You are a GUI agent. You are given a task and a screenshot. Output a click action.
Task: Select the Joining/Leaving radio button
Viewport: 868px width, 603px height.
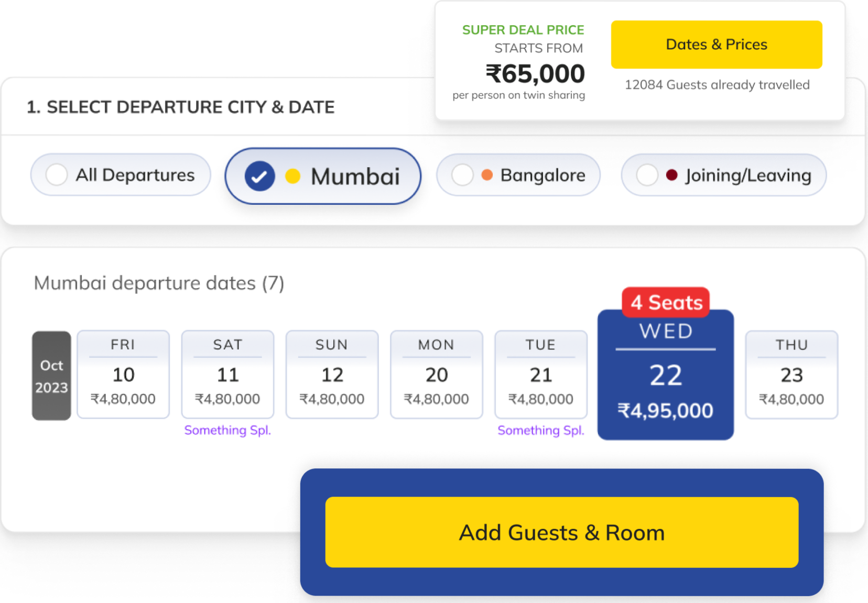(647, 175)
